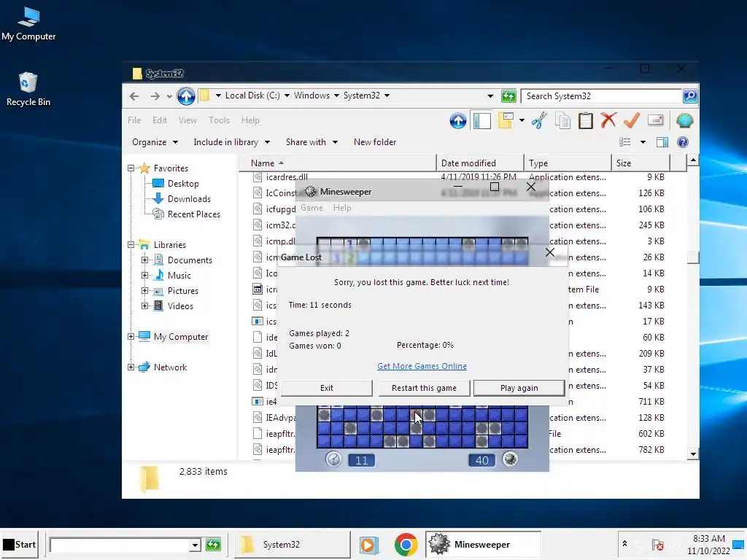
Task: Open the media player taskbar icon
Action: point(368,544)
